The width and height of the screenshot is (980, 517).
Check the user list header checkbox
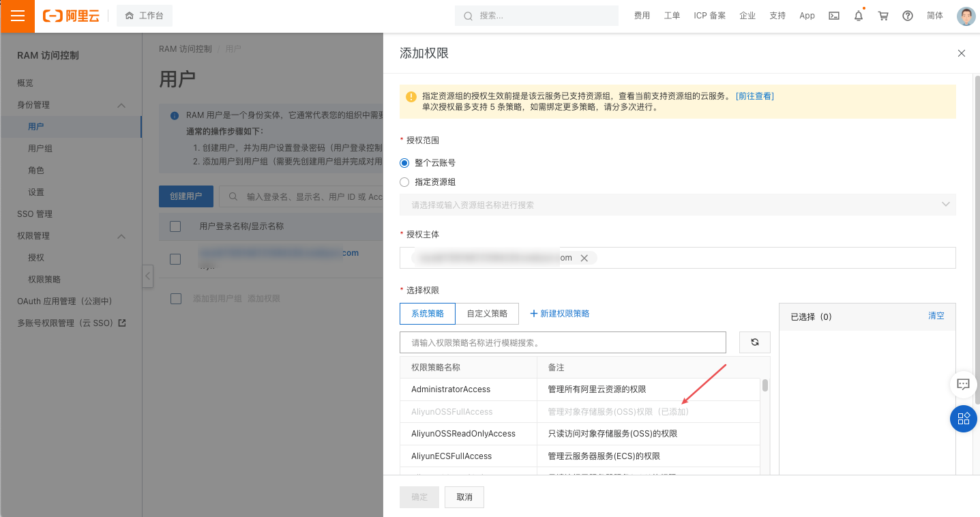tap(175, 225)
